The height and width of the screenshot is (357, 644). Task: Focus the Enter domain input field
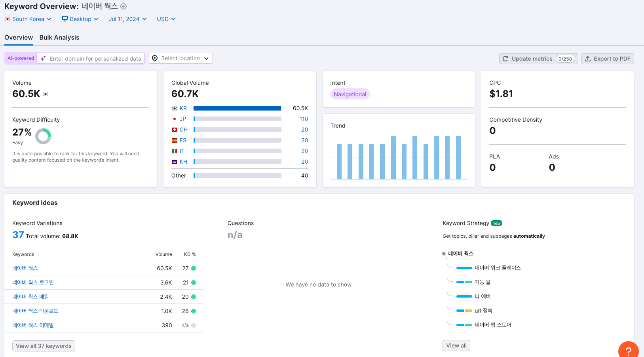pyautogui.click(x=95, y=59)
